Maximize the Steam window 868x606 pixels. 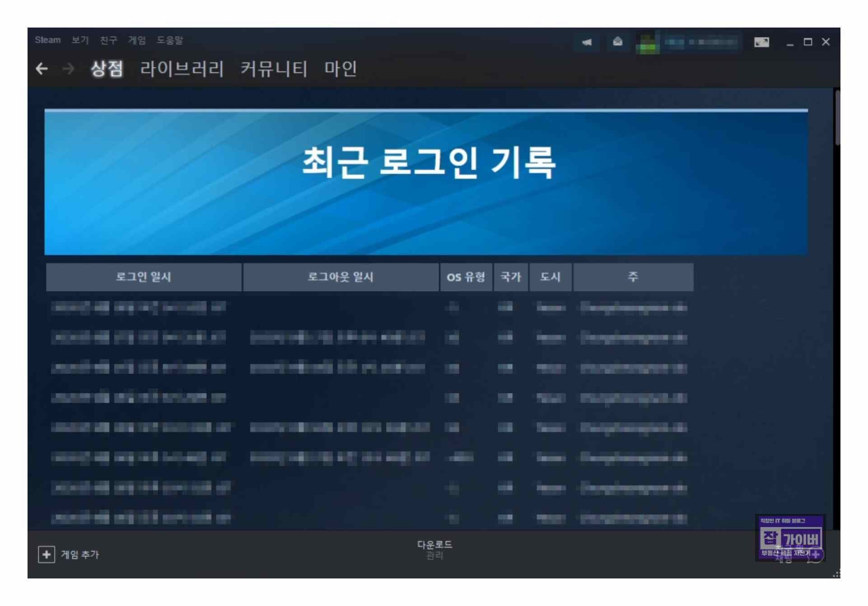click(808, 42)
